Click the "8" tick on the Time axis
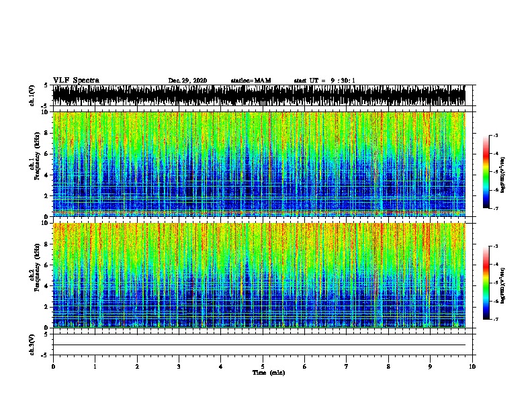This screenshot has height=411, width=532. [x=388, y=367]
